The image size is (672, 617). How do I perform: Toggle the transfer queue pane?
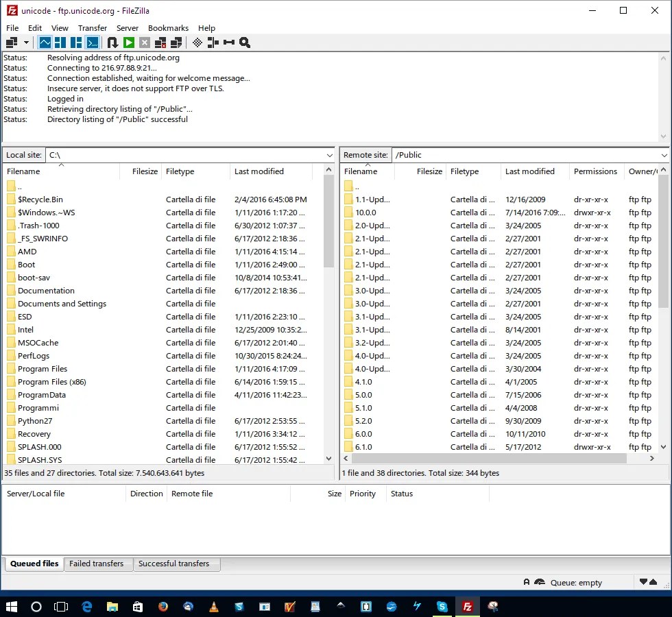(x=91, y=43)
